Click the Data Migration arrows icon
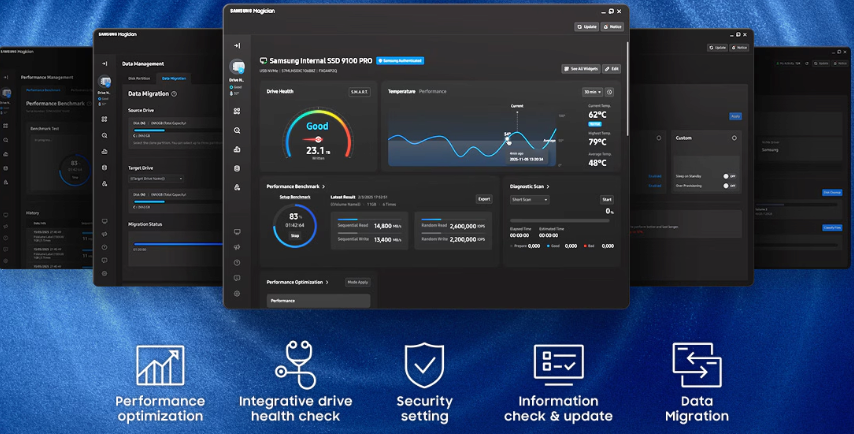Image resolution: width=854 pixels, height=434 pixels. coord(697,365)
